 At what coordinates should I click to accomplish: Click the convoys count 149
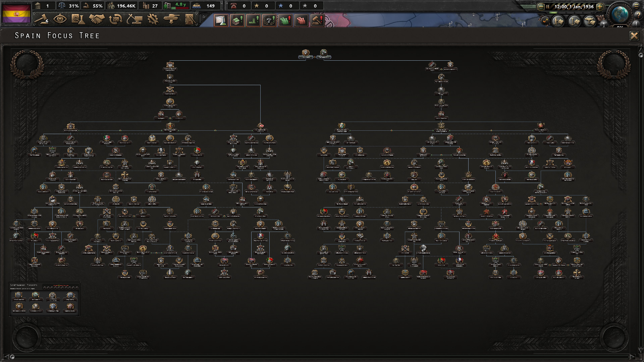point(206,6)
